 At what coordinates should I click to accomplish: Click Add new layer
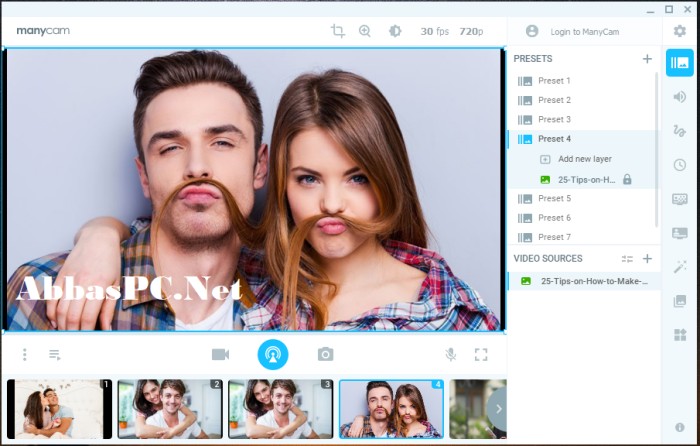click(584, 159)
